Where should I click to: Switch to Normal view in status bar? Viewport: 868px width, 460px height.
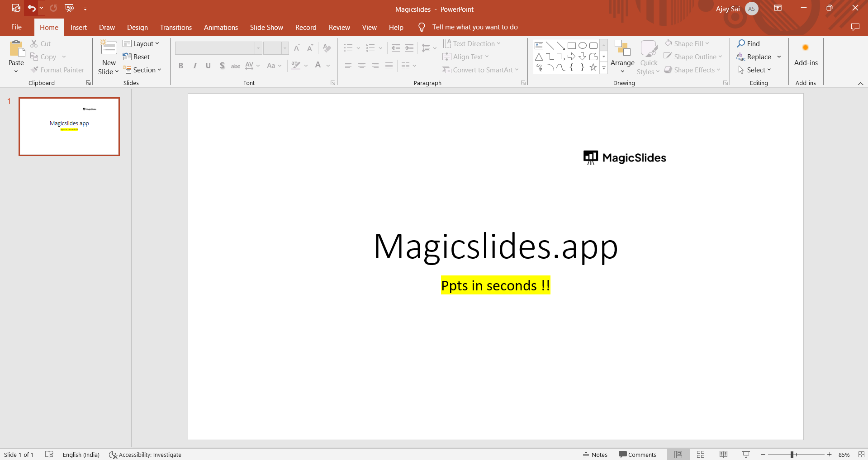[678, 455]
